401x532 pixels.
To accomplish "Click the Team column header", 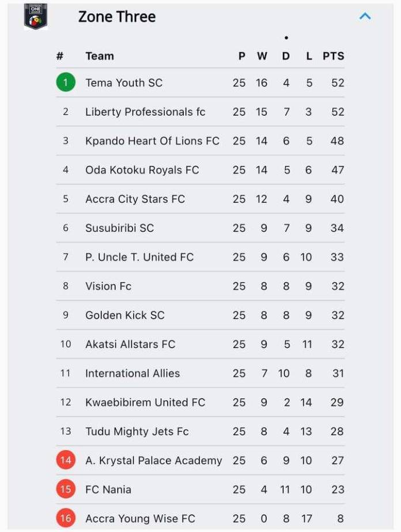I will point(100,56).
